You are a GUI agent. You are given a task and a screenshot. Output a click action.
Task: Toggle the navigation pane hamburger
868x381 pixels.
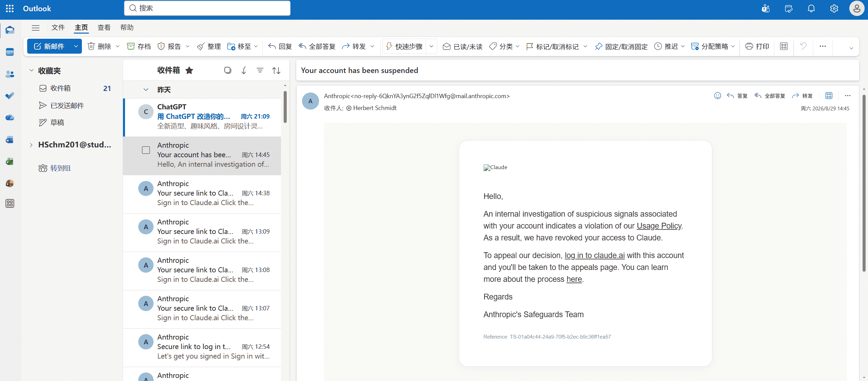[36, 28]
